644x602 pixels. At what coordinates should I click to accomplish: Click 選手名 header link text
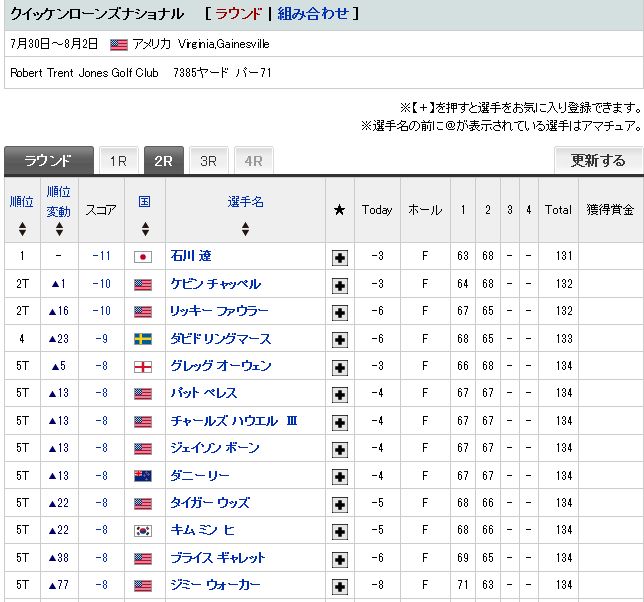246,202
